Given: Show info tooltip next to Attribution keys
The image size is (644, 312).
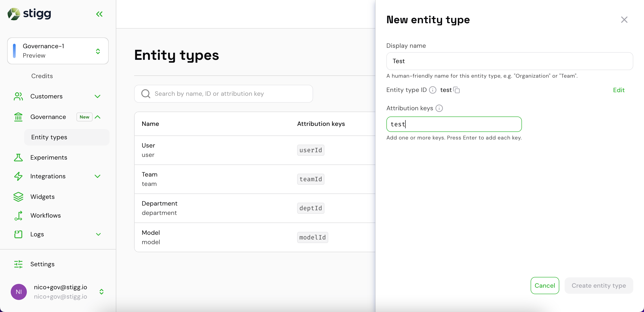Looking at the screenshot, I should pos(439,108).
